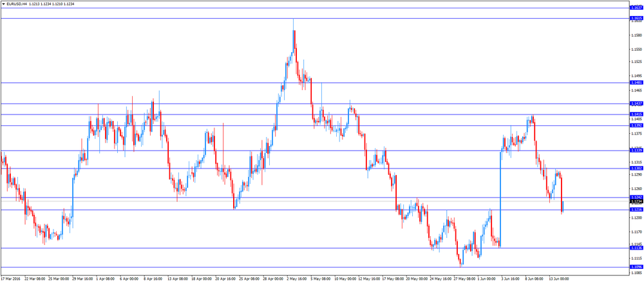Click the 22 Mar 08:00 date label
644x283 pixels.
click(x=34, y=278)
